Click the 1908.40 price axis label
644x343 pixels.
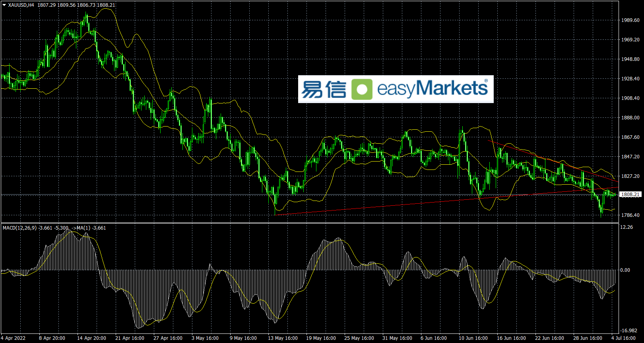pos(630,98)
